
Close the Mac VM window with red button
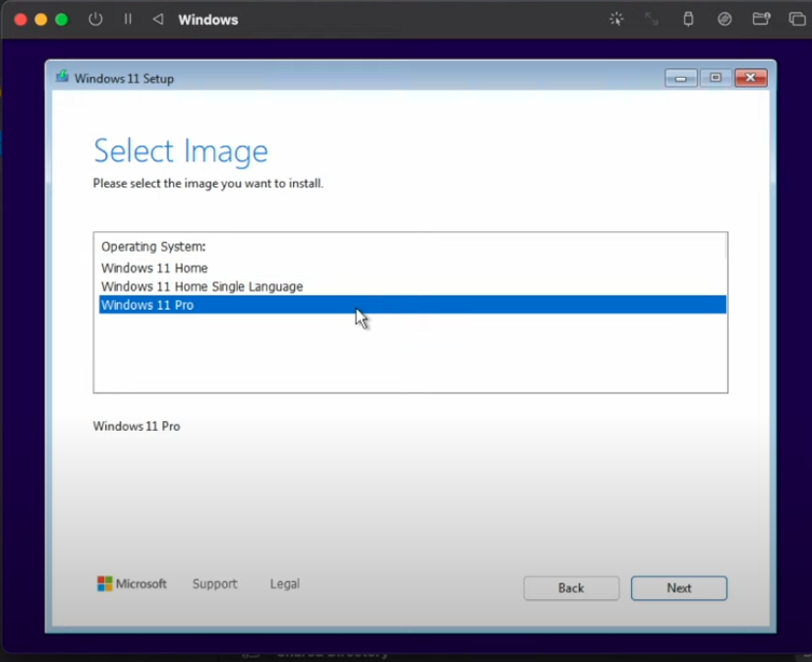coord(21,20)
